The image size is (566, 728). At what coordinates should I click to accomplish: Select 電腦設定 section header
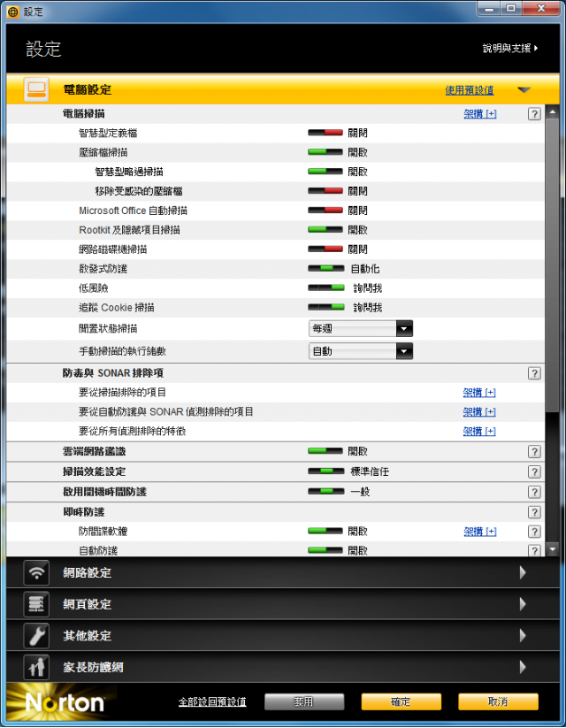(x=283, y=89)
